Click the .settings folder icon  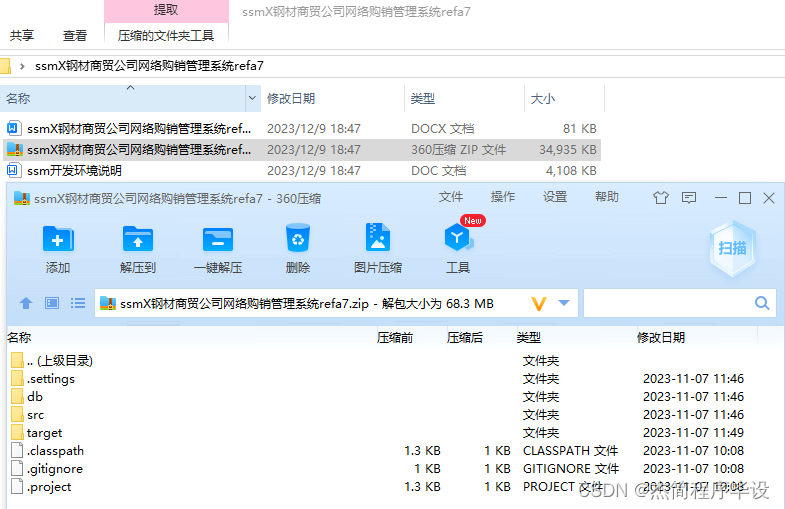click(x=17, y=378)
